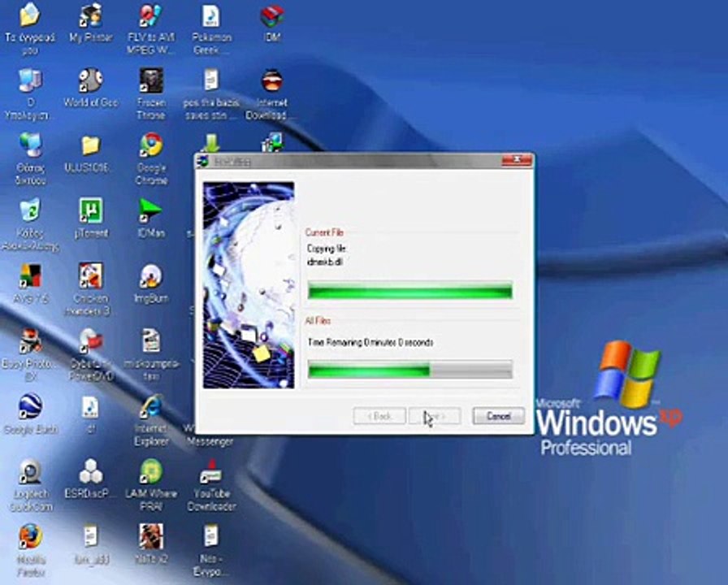Screen dimensions: 728x585
Task: Click the Cancel button in the installer
Action: 498,416
